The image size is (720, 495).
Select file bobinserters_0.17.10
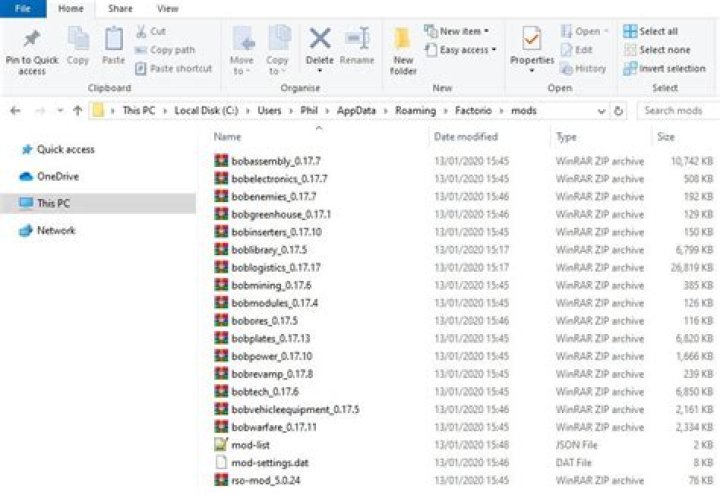276,232
